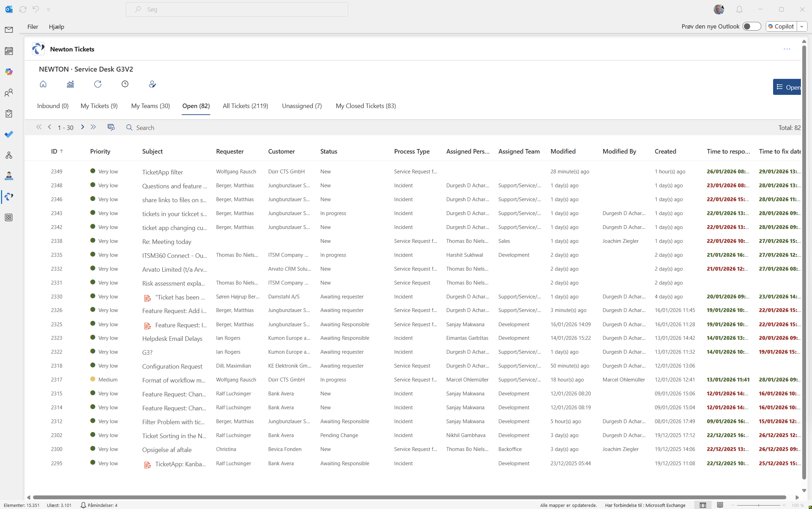
Task: Click the notification bell icon
Action: pyautogui.click(x=739, y=9)
